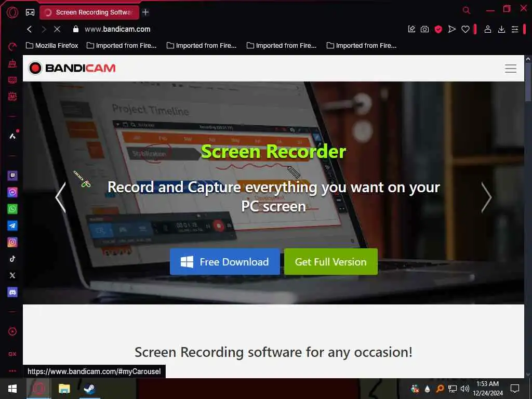Click the Bandicam logo
This screenshot has height=399, width=532.
pyautogui.click(x=72, y=68)
